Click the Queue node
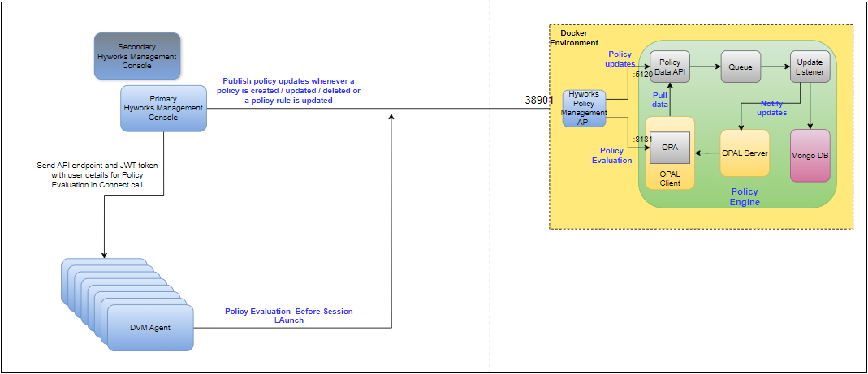 pos(741,67)
